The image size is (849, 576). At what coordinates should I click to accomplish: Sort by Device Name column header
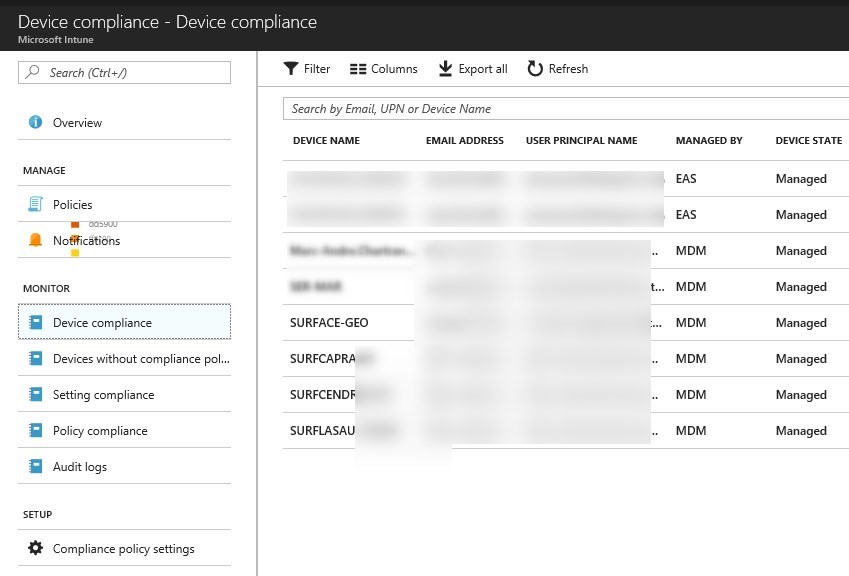coord(326,141)
